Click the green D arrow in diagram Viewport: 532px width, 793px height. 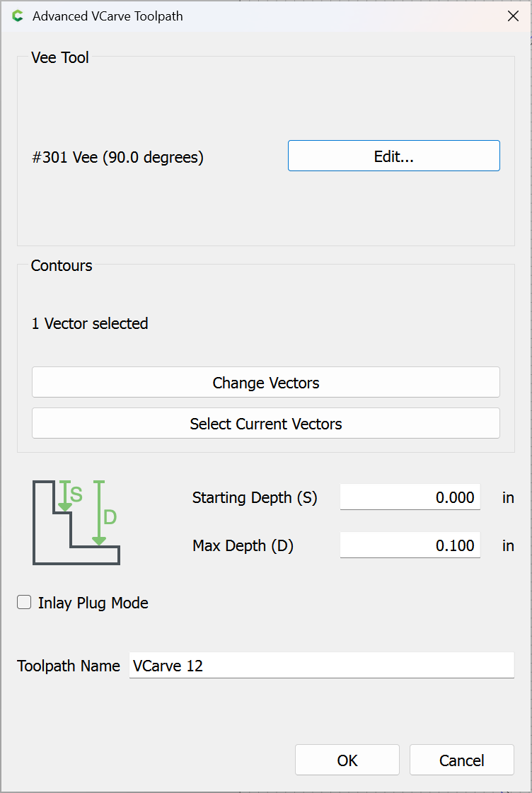(99, 513)
